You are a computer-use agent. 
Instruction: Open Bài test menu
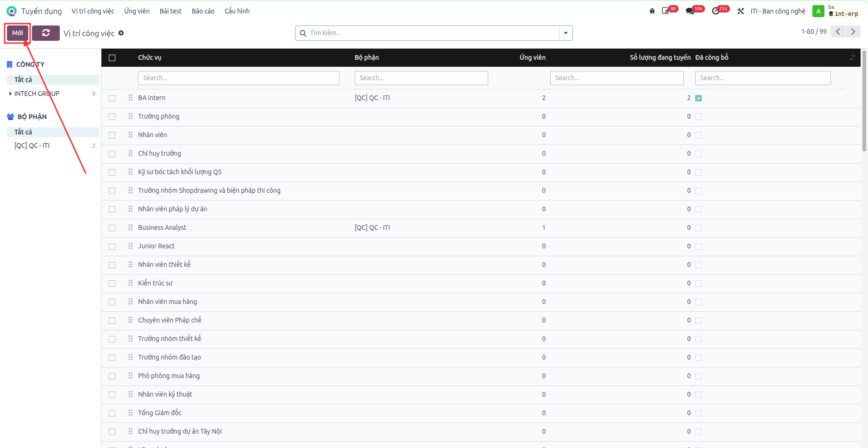coord(170,11)
